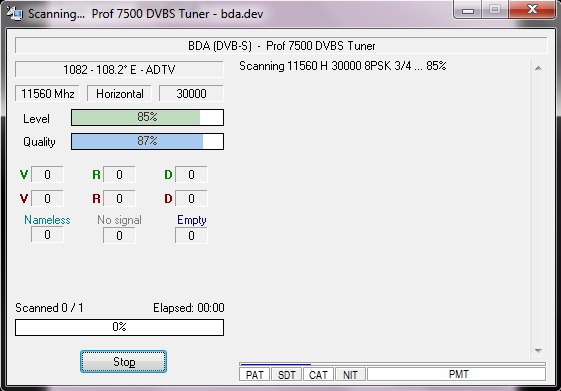Screen dimensions: 561x391
Task: Click the red R counter box
Action: [x=119, y=199]
